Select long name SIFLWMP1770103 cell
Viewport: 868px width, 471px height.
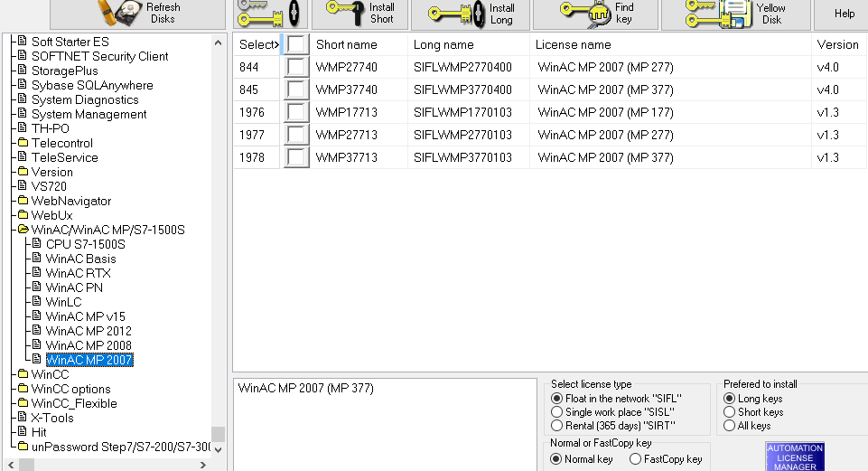(469, 112)
